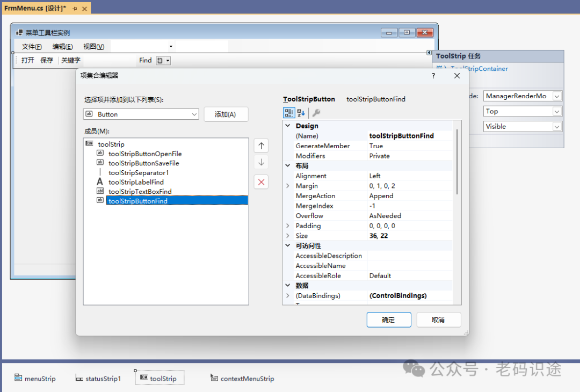Expand the Padding property
The height and width of the screenshot is (392, 580).
[x=287, y=226]
